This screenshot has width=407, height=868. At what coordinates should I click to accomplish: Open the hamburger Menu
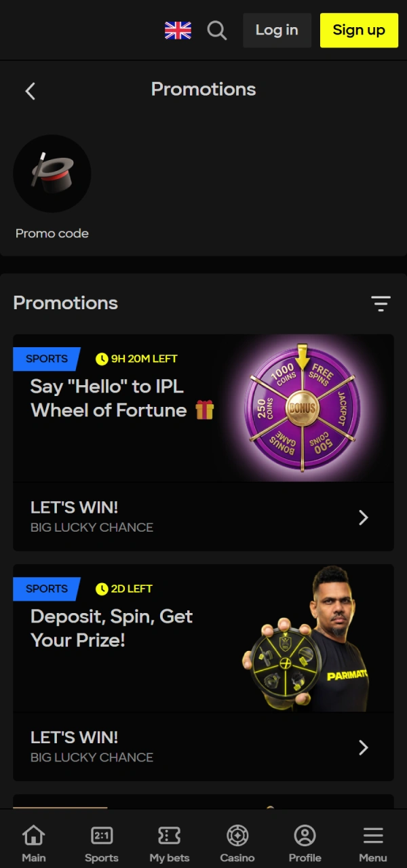(372, 835)
